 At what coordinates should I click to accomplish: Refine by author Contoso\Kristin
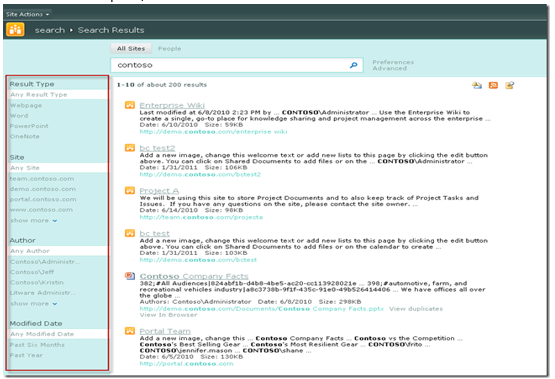(37, 282)
